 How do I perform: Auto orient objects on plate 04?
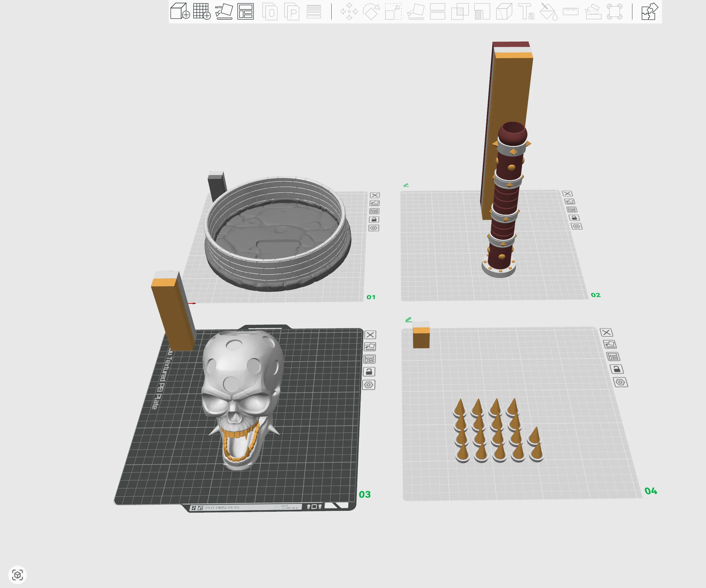pos(610,344)
